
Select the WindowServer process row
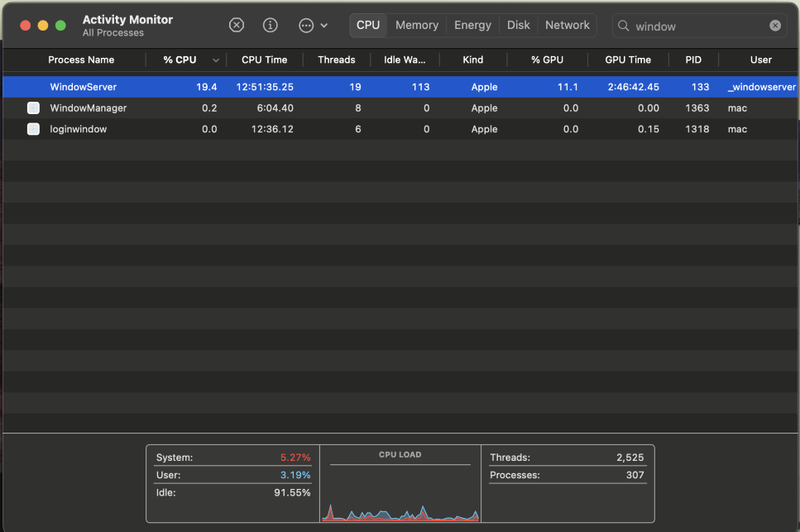pos(400,87)
